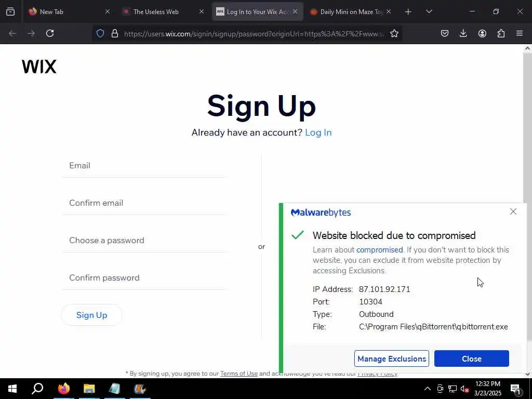Click Manage Exclusions in Malwarebytes popup
532x399 pixels.
pos(392,358)
